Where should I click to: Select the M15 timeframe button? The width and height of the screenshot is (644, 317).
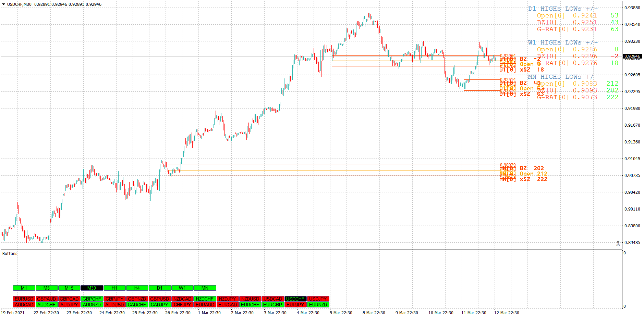click(x=69, y=288)
